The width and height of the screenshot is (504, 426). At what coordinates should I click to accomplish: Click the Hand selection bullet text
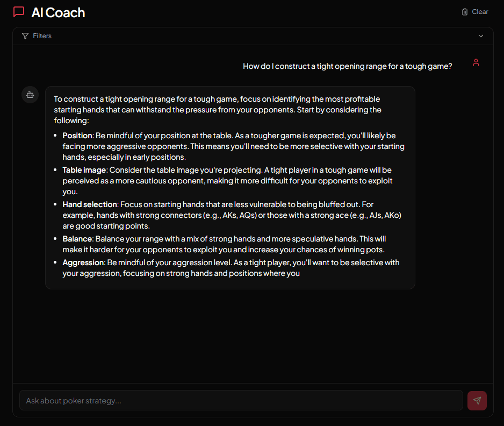click(231, 215)
